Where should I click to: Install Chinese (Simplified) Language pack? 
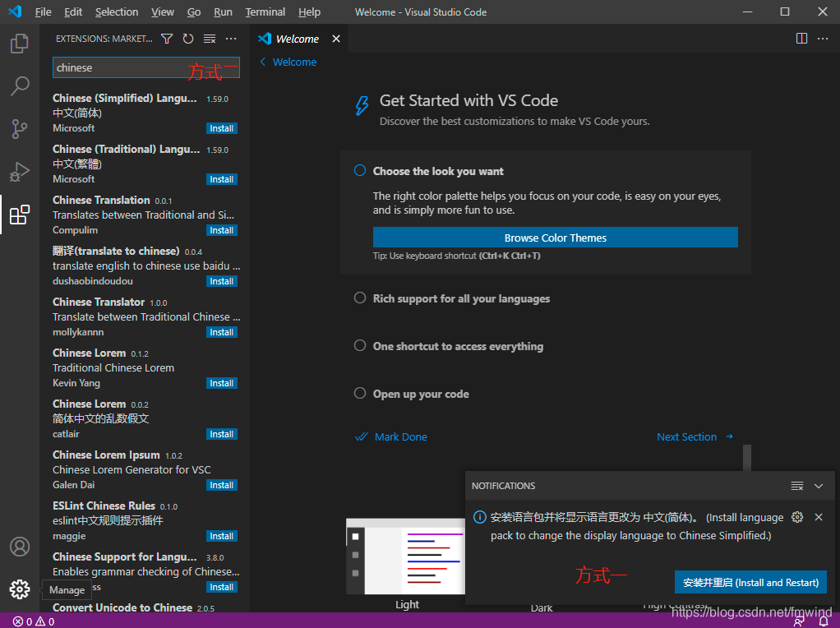(x=221, y=128)
